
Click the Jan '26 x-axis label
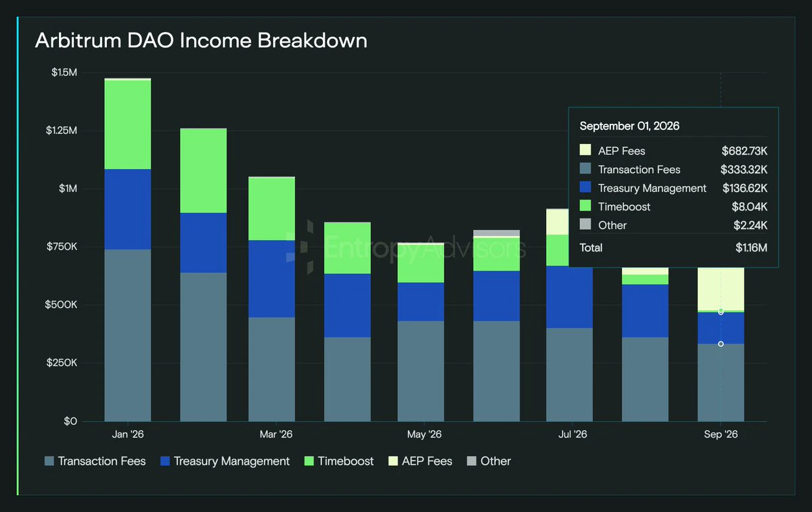click(127, 434)
